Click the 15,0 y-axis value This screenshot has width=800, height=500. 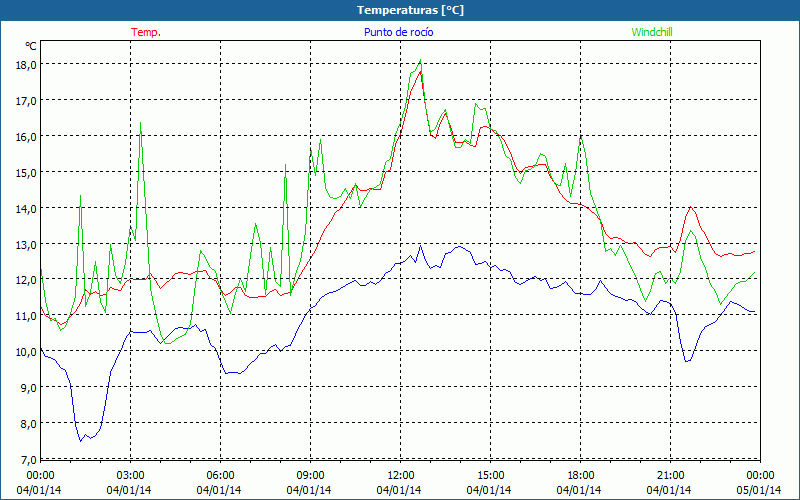click(x=26, y=172)
